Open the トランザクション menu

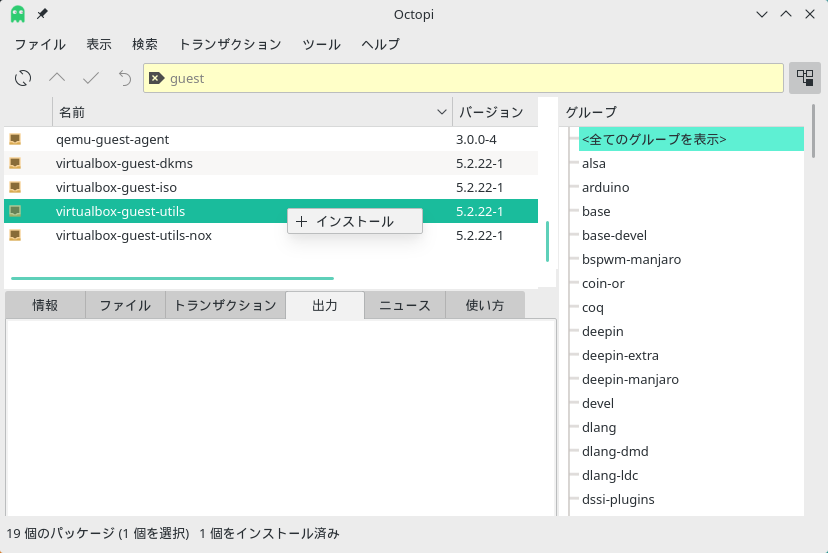(x=230, y=44)
